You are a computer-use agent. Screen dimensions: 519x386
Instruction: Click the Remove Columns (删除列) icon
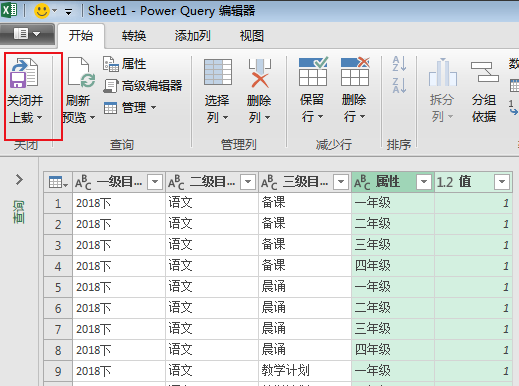click(x=260, y=73)
